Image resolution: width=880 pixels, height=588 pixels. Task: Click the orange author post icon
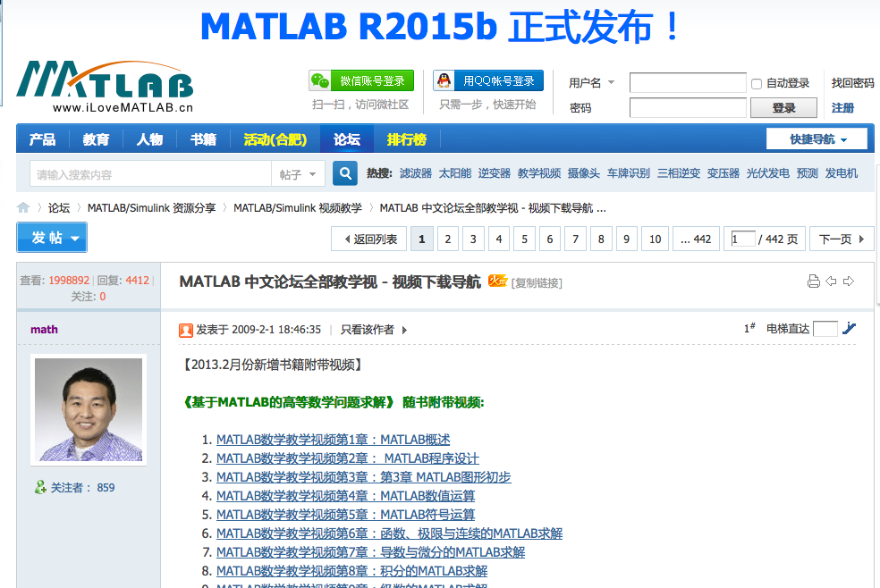(186, 330)
